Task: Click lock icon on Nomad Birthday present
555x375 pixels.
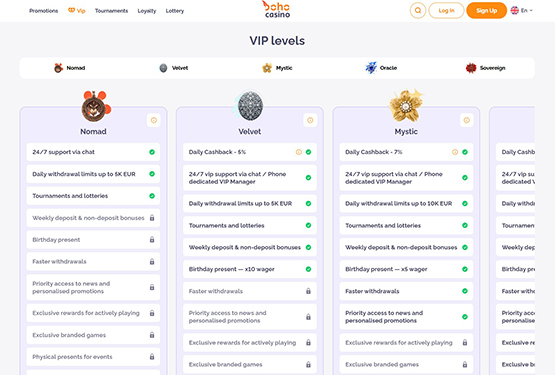Action: (152, 240)
